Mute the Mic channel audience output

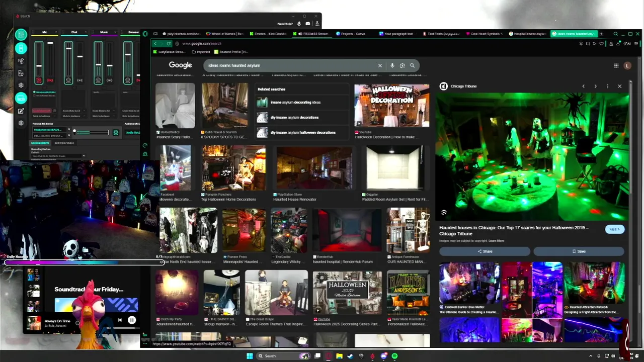point(50,80)
